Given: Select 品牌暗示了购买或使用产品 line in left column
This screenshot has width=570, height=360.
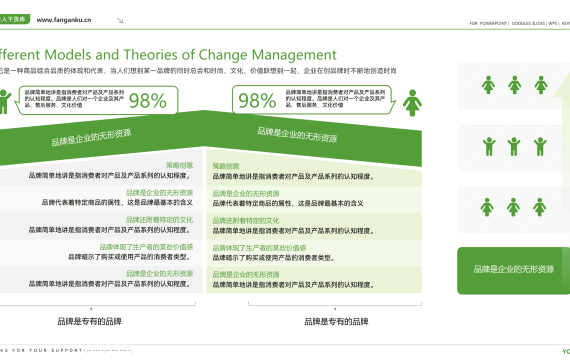Looking at the screenshot, I should (129, 257).
